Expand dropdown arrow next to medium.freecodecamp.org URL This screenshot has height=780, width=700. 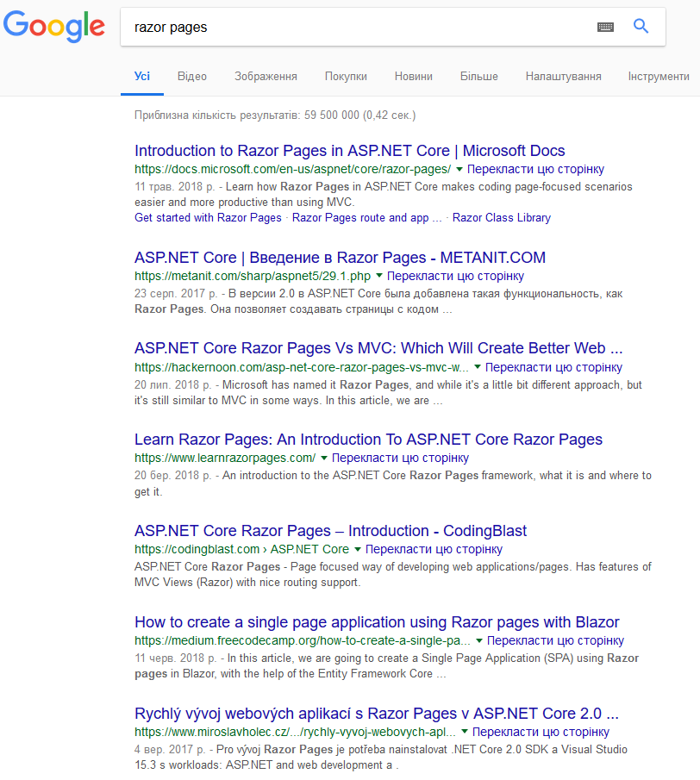click(x=479, y=640)
